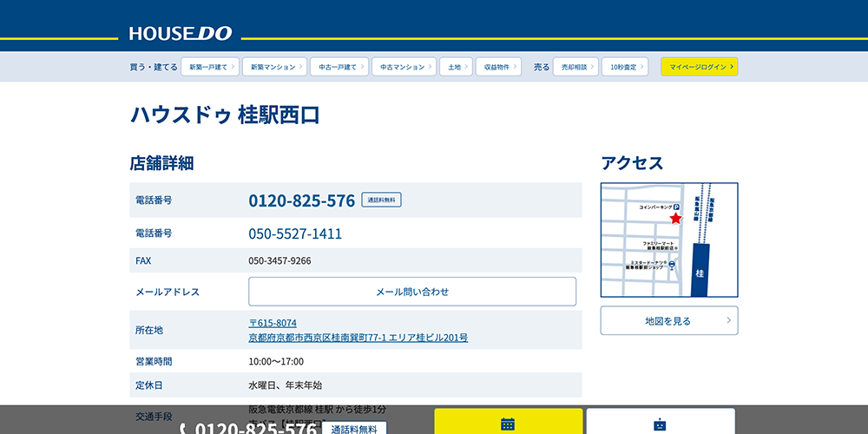Call the toll-free number 0120-825-576

(302, 201)
